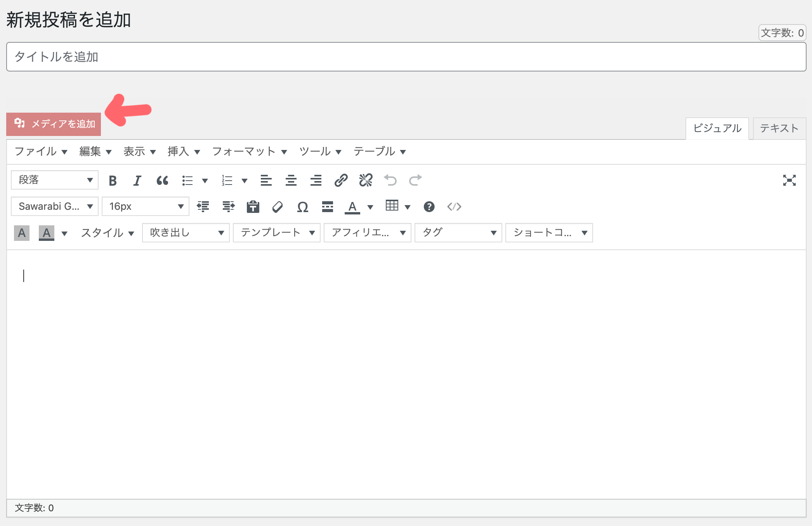Switch to the テキスト editor tab

779,129
